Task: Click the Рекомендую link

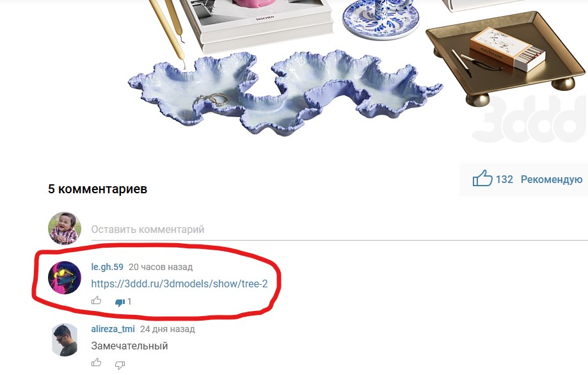Action: [x=552, y=180]
